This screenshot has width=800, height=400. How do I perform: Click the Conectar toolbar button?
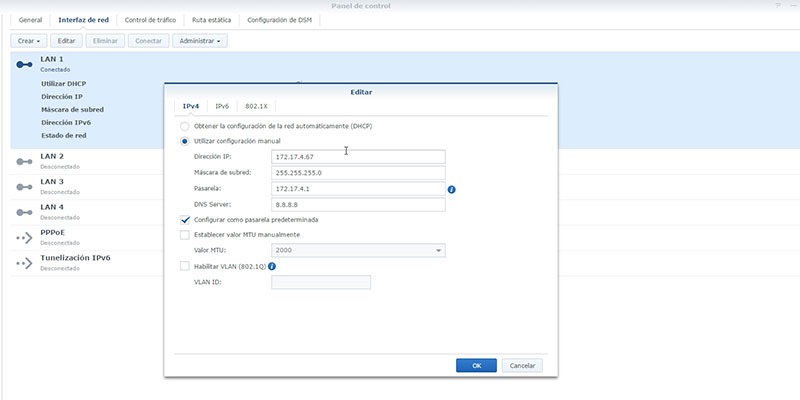148,41
